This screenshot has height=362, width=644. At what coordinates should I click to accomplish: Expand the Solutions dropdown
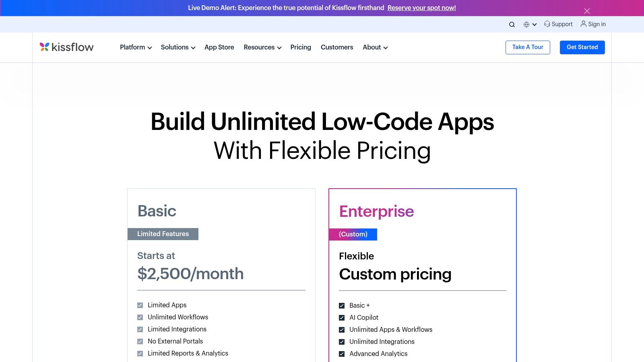(x=178, y=47)
